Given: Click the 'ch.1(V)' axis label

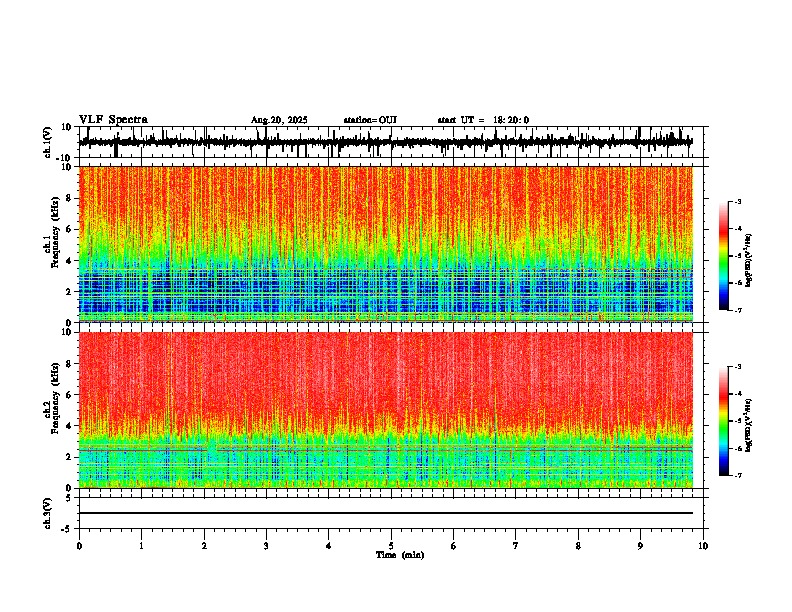Looking at the screenshot, I should (x=48, y=142).
